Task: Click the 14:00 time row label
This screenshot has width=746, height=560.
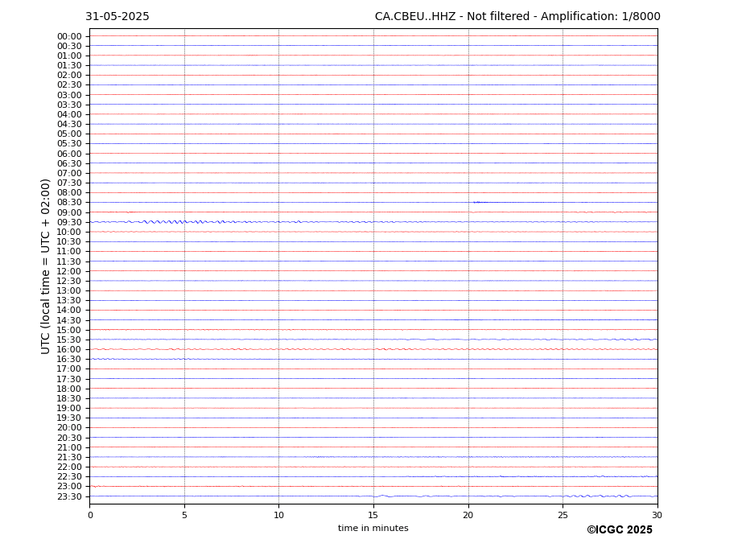Action: 69,311
